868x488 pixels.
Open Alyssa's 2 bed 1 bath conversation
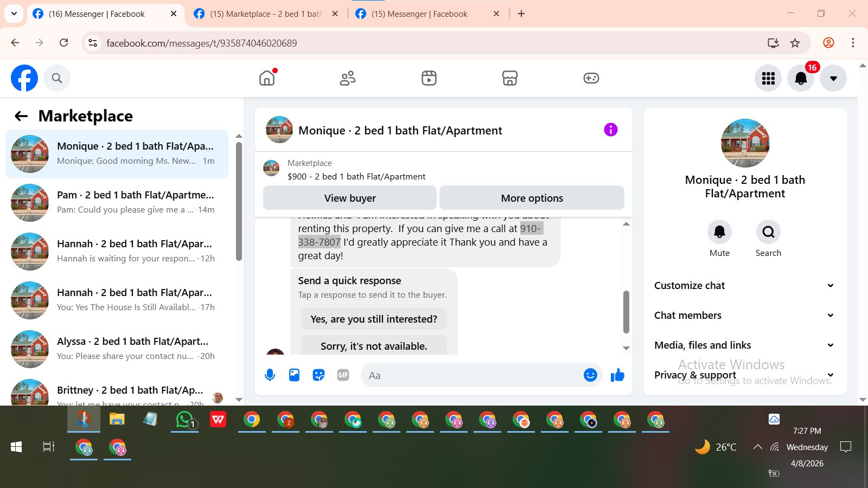tap(117, 349)
